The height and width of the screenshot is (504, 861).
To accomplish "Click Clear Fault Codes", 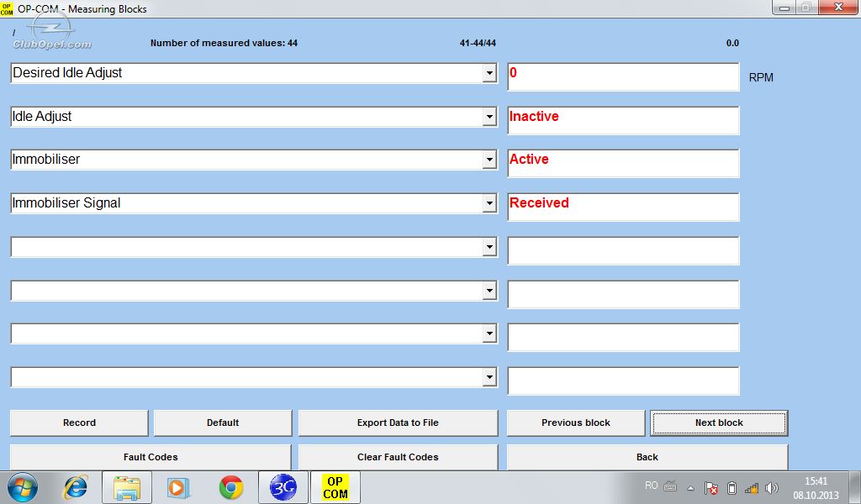I will (398, 457).
